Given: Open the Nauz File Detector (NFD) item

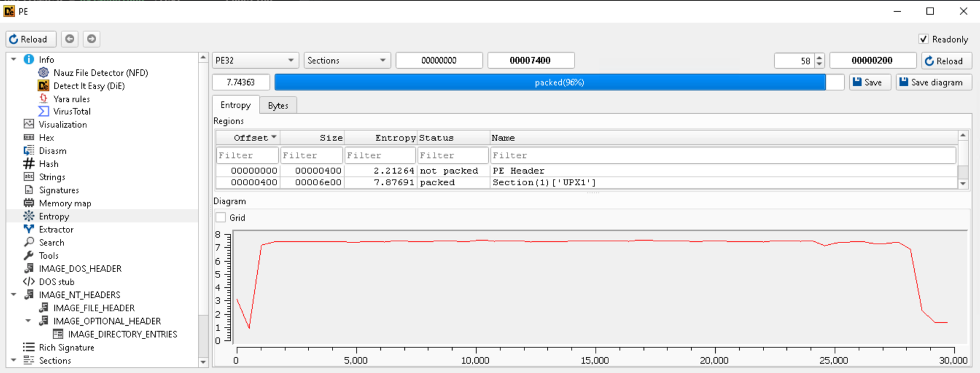Looking at the screenshot, I should pyautogui.click(x=100, y=73).
